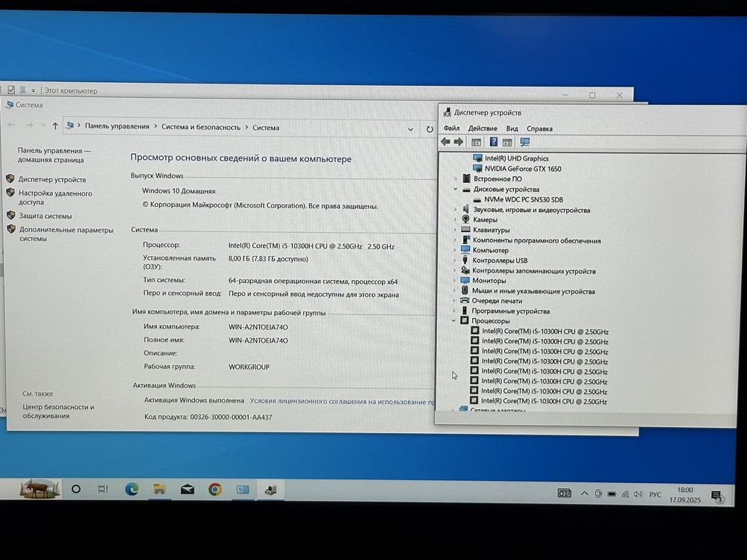747x560 pixels.
Task: Select Контроллеры запоминающих устройств entry
Action: click(x=533, y=271)
